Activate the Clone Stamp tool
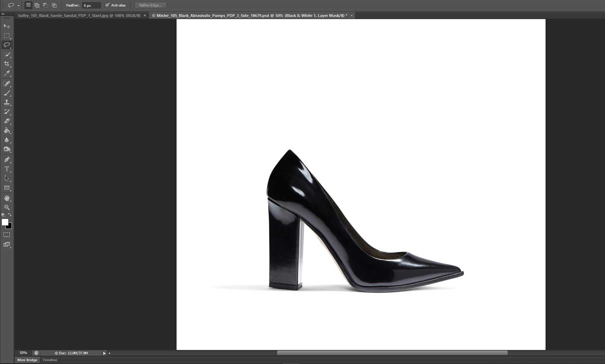Viewport: 605px width, 364px height. pos(6,103)
